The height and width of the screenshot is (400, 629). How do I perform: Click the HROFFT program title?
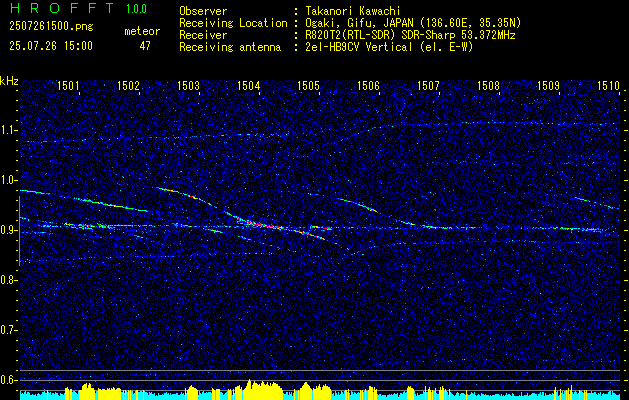62,8
